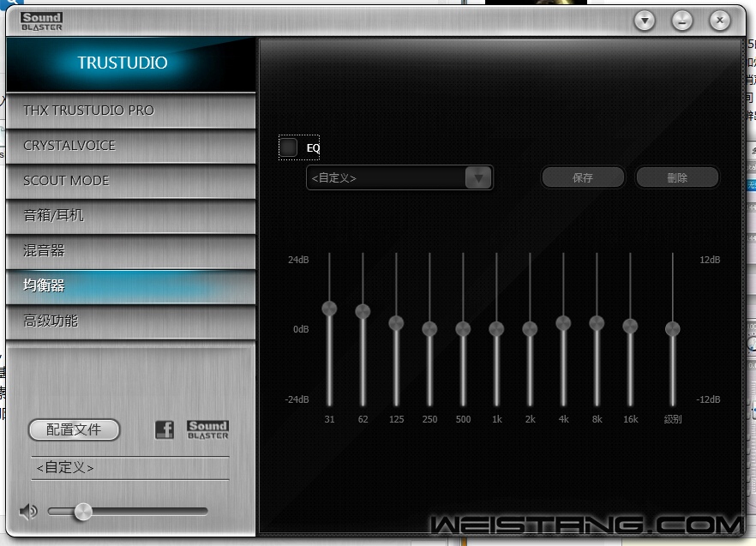Click the 62 Hz band slider knob
Image resolution: width=756 pixels, height=546 pixels.
pyautogui.click(x=363, y=311)
